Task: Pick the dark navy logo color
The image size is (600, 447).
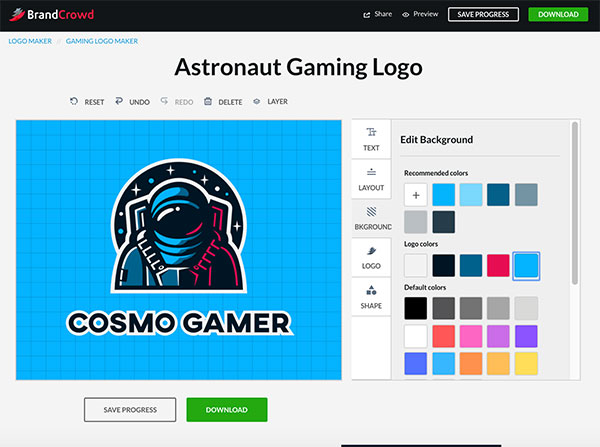Action: (444, 266)
